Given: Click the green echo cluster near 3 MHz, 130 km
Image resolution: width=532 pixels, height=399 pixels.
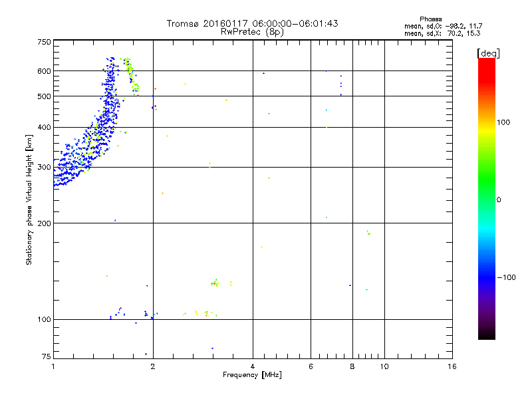Looking at the screenshot, I should point(215,283).
